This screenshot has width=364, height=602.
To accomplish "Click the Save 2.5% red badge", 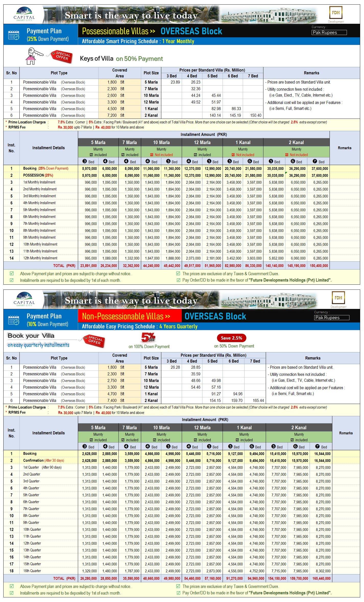I will pyautogui.click(x=231, y=338).
